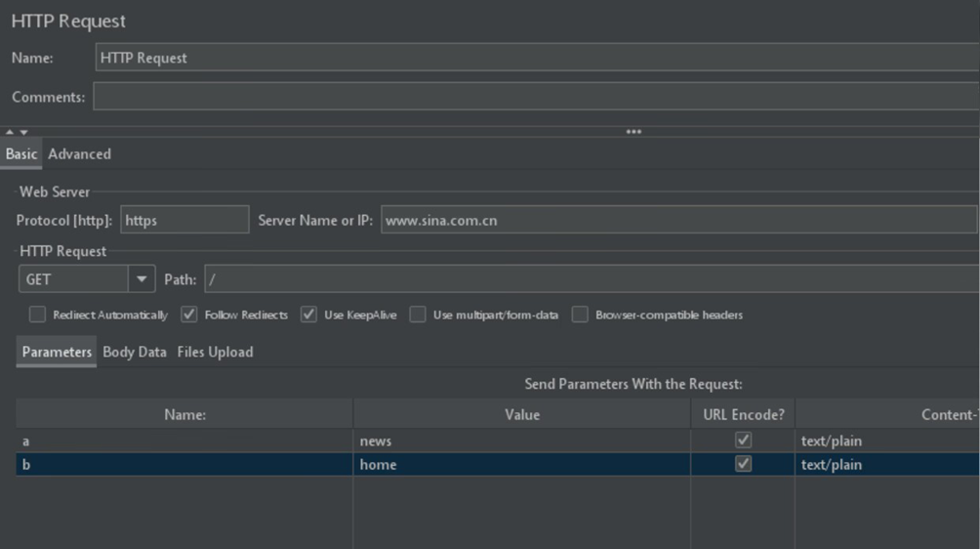
Task: Click the Comments input field
Action: click(x=536, y=97)
